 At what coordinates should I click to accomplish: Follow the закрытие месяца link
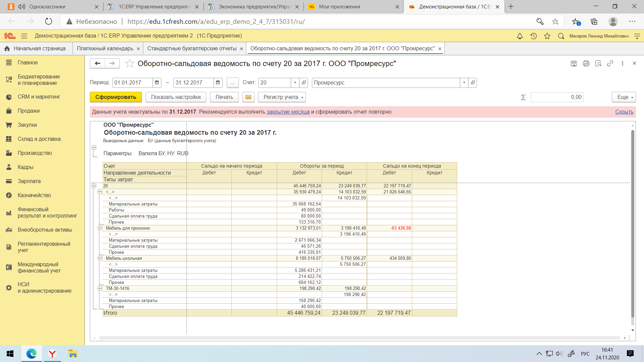click(288, 112)
